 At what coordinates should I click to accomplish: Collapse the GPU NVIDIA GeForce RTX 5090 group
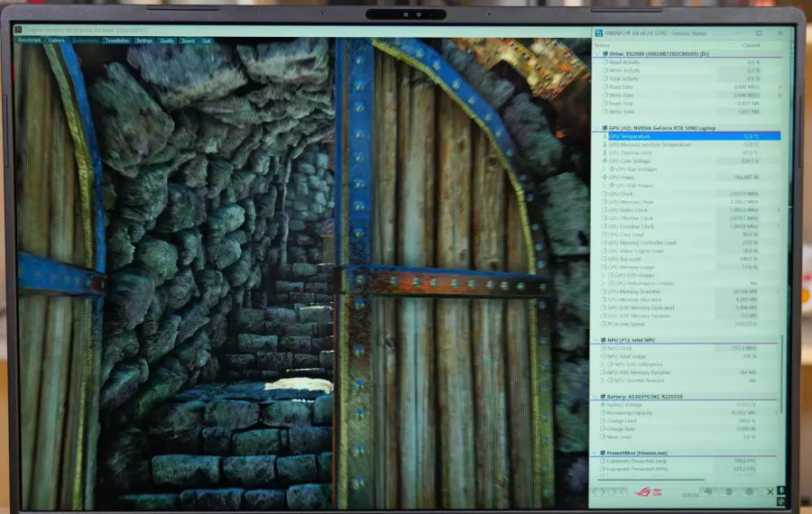[x=597, y=128]
